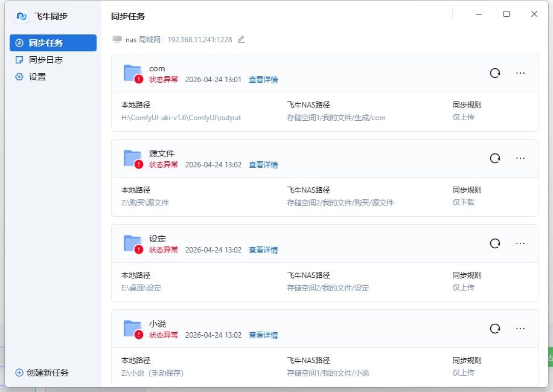Click 查看详情 for the 源文件 task
The width and height of the screenshot is (553, 392).
pos(263,164)
